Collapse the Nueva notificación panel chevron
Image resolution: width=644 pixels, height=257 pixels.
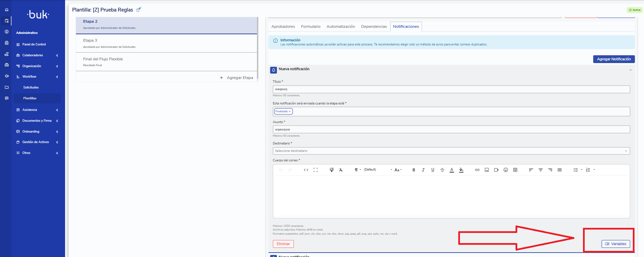point(630,70)
